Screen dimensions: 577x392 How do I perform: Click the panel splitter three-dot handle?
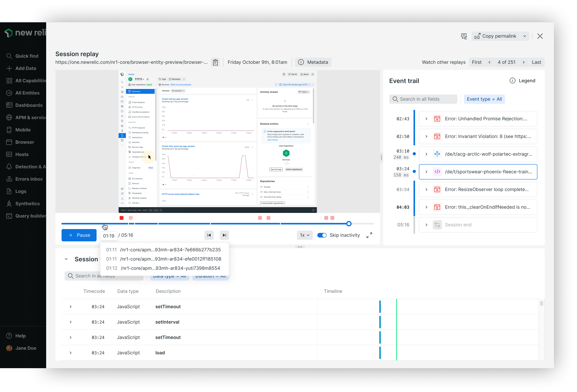click(x=381, y=158)
